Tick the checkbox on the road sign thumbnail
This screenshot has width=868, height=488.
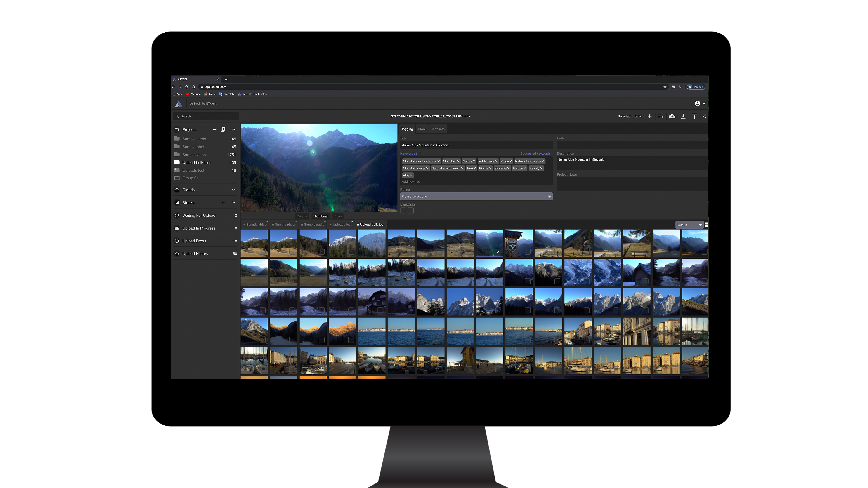(527, 252)
